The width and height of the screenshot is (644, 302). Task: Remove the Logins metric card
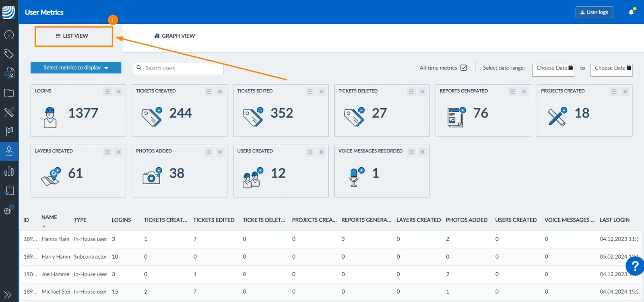(119, 92)
